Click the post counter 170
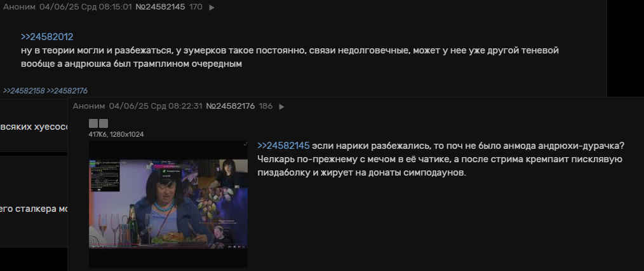 196,7
